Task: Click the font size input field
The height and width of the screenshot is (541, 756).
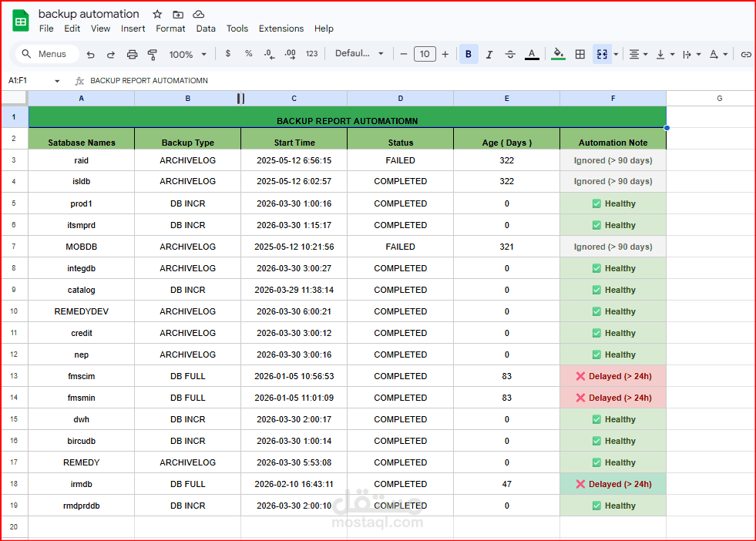Action: 425,55
